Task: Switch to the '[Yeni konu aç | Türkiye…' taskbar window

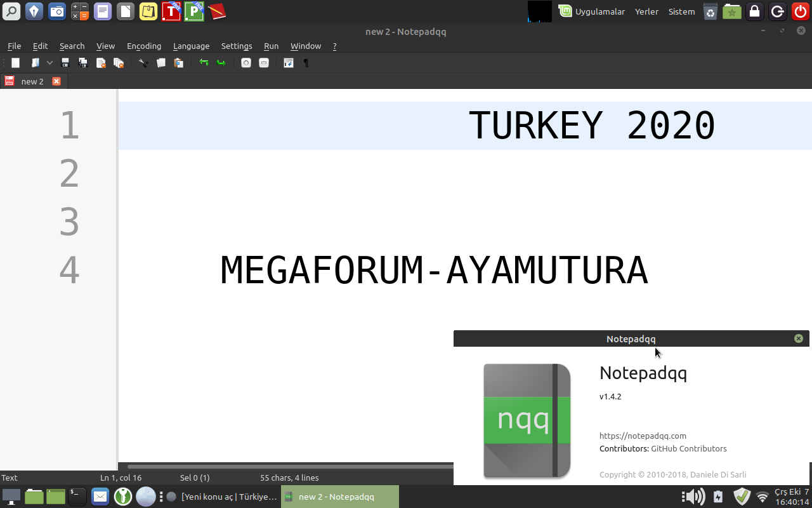Action: 222,497
